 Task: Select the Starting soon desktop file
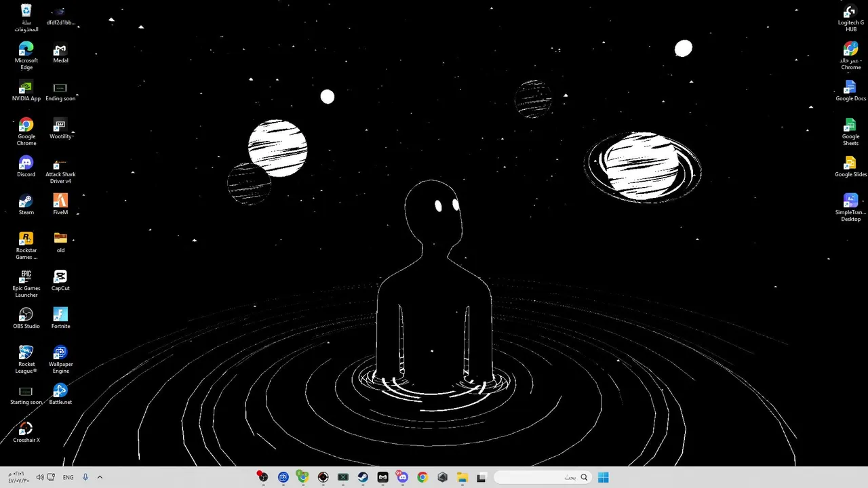[x=26, y=395]
